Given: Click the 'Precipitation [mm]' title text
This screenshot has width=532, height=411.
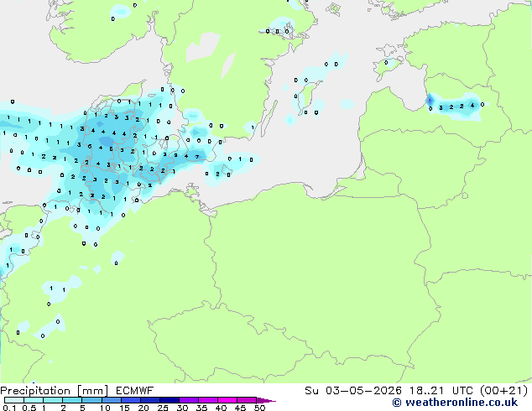Looking at the screenshot, I should (55, 391).
